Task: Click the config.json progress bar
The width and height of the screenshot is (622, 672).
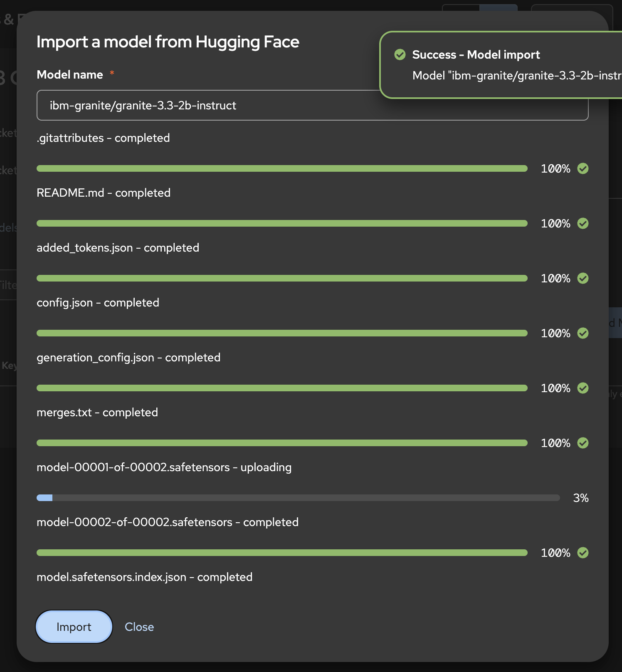Action: (282, 333)
